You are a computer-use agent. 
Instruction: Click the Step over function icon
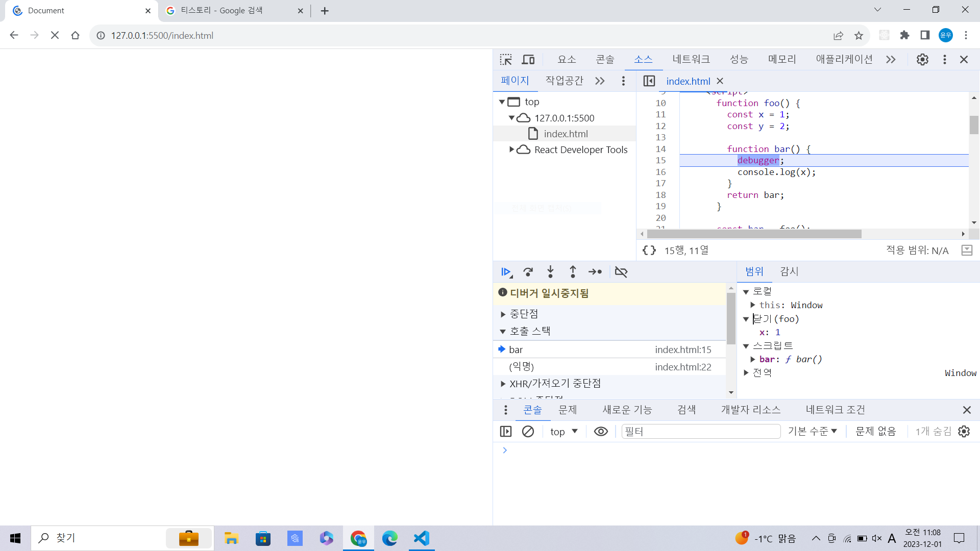[x=528, y=272]
